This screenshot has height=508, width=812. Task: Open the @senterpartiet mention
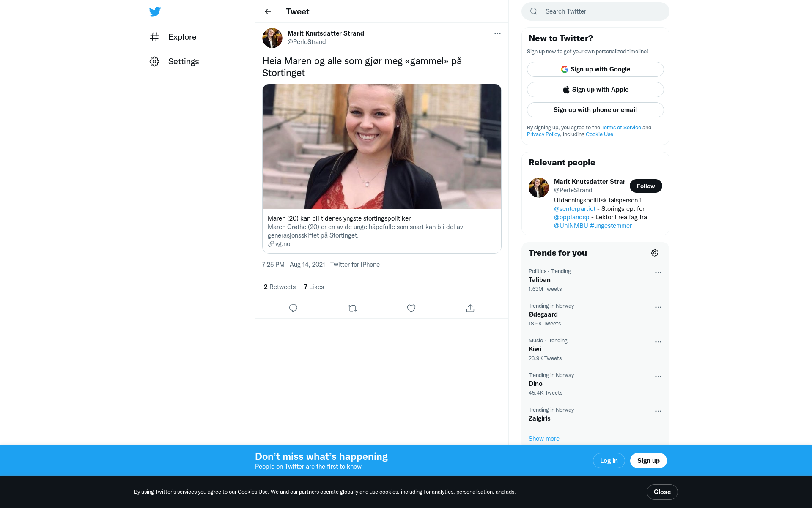tap(574, 209)
